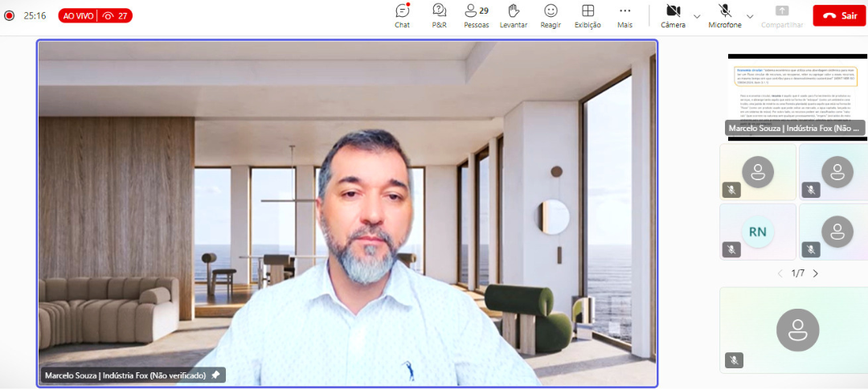Image resolution: width=868 pixels, height=390 pixels.
Task: Open the P&R questions panel
Action: point(440,15)
